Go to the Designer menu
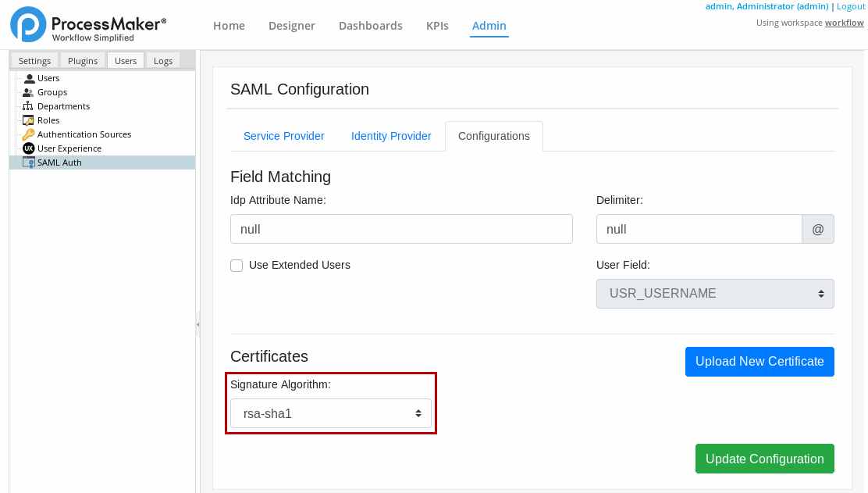This screenshot has height=493, width=868. (x=292, y=26)
